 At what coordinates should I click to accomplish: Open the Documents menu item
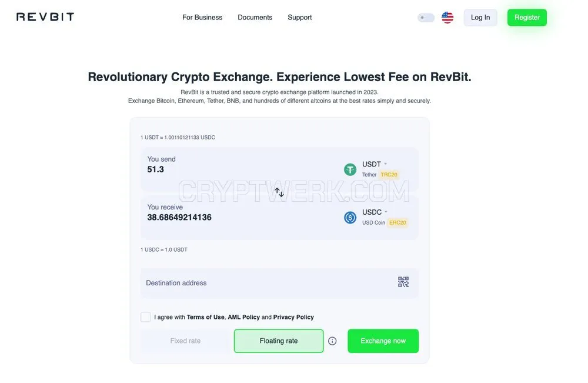point(255,18)
